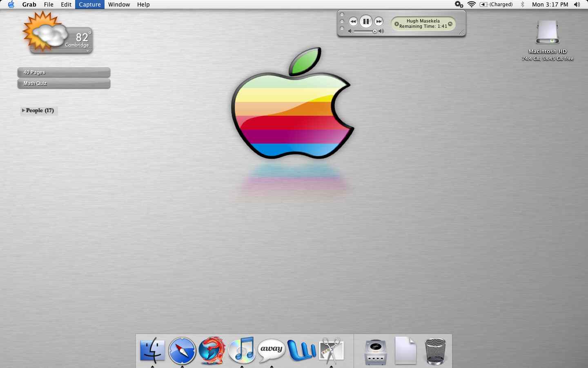Open the Grab application menu
588x368 pixels.
click(29, 4)
